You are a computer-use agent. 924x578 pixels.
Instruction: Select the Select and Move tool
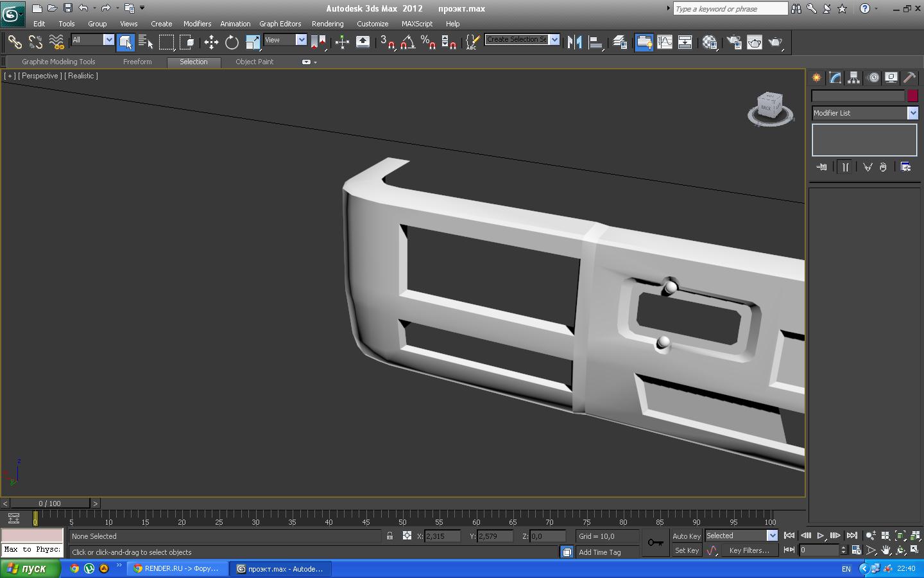click(211, 42)
